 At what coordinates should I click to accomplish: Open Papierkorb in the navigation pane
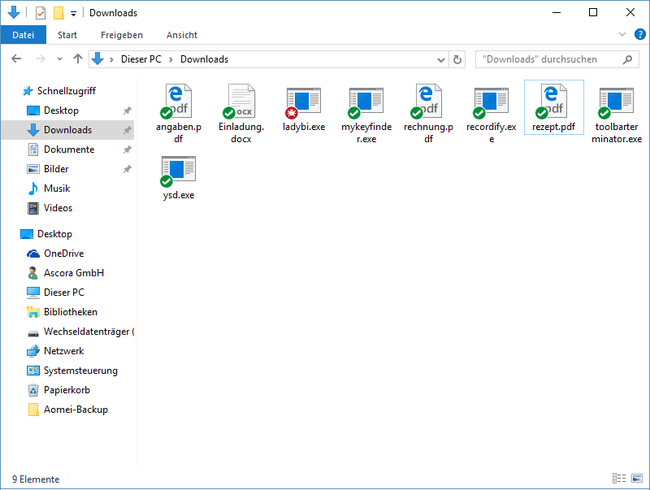pyautogui.click(x=66, y=390)
